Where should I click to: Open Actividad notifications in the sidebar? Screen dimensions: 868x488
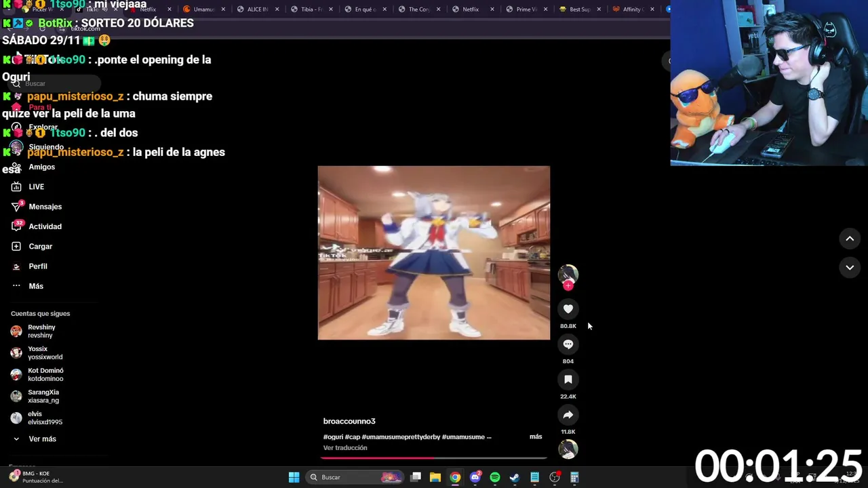pyautogui.click(x=37, y=226)
